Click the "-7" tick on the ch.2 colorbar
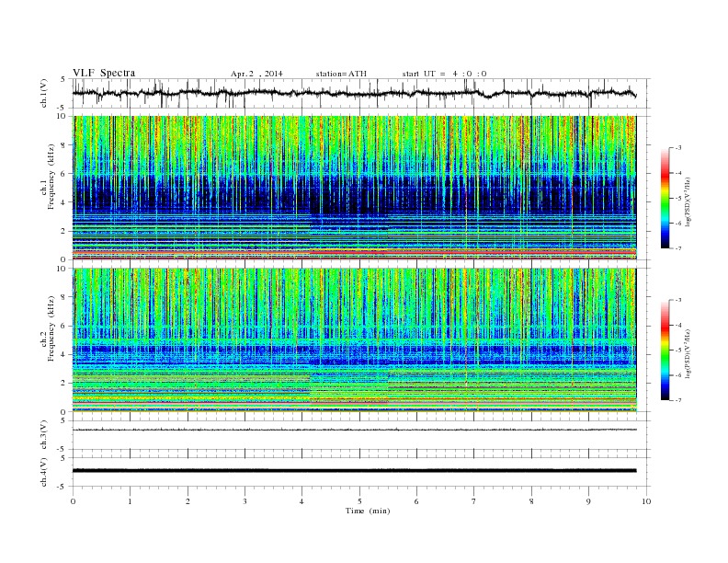This screenshot has height=563, width=728. click(x=678, y=400)
